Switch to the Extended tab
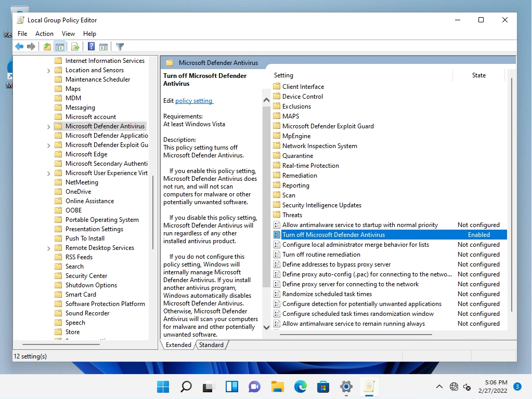 tap(178, 345)
